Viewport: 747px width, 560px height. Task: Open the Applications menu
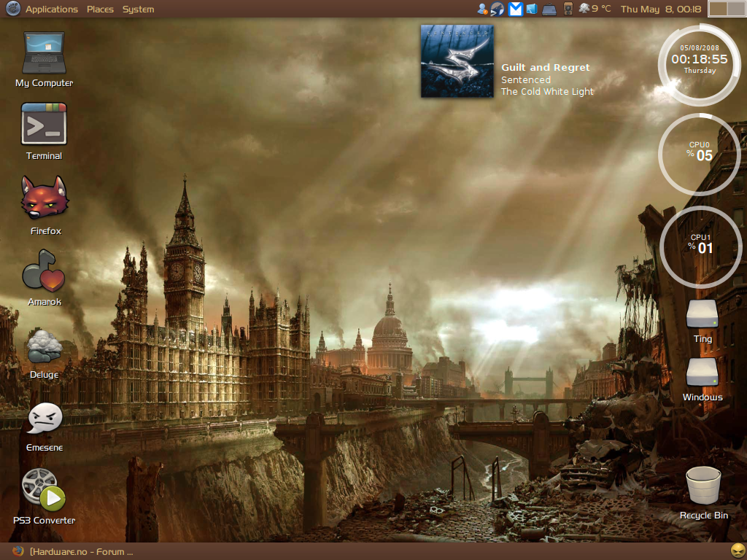tap(52, 9)
